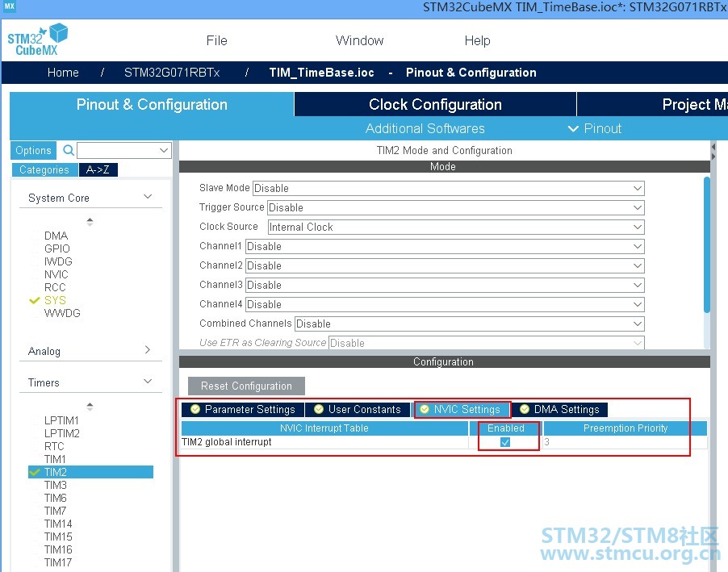Open the Parameter Settings tab
728x572 pixels.
[243, 409]
